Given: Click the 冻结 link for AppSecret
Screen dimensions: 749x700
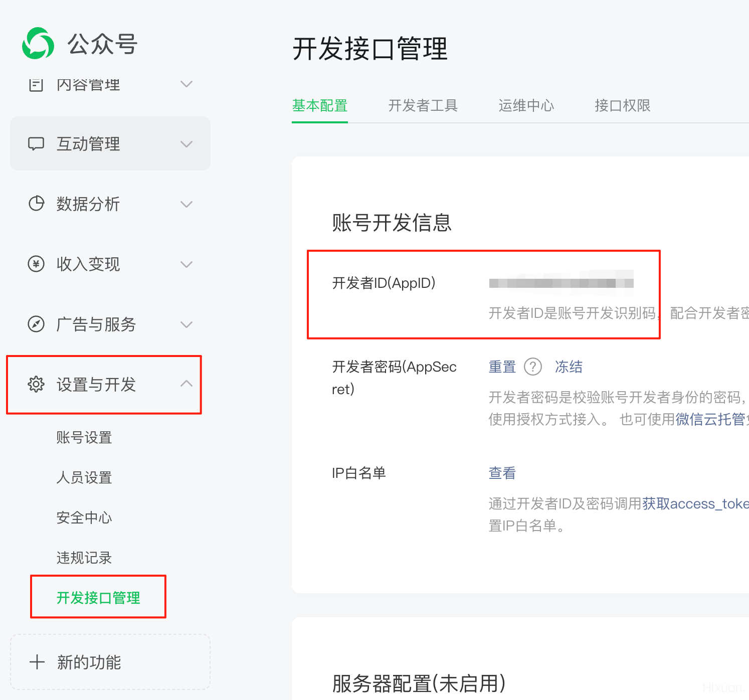Looking at the screenshot, I should pyautogui.click(x=569, y=367).
